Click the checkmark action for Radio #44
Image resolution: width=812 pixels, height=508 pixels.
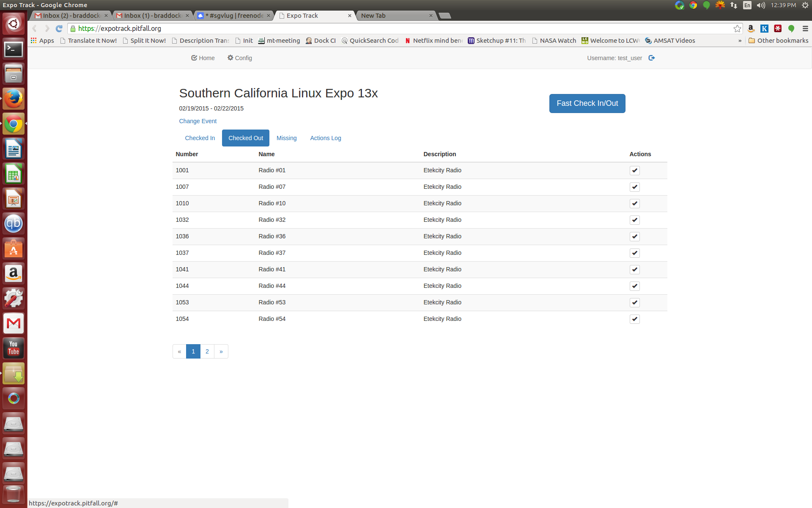point(634,286)
